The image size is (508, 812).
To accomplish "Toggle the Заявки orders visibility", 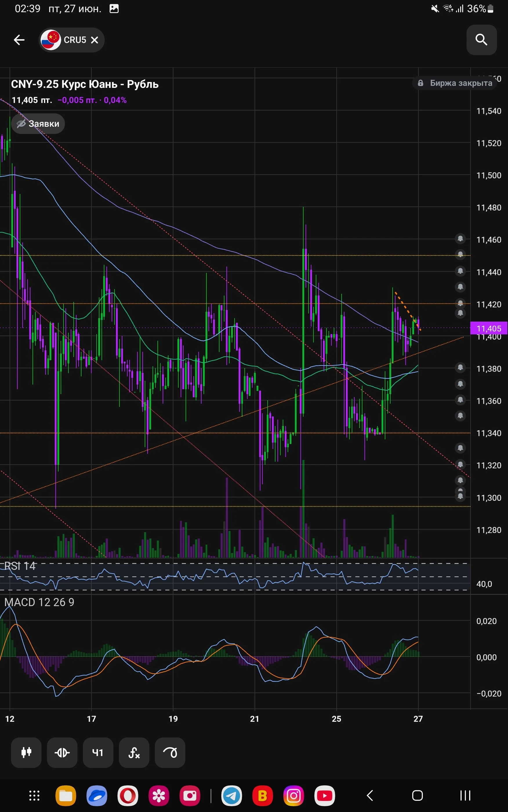I will click(38, 124).
